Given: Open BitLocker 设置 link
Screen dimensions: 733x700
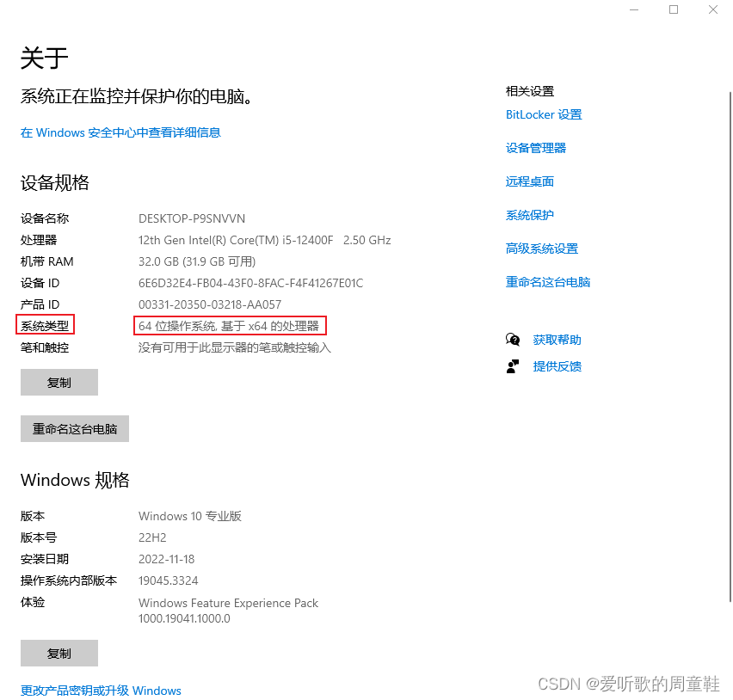Looking at the screenshot, I should coord(544,114).
